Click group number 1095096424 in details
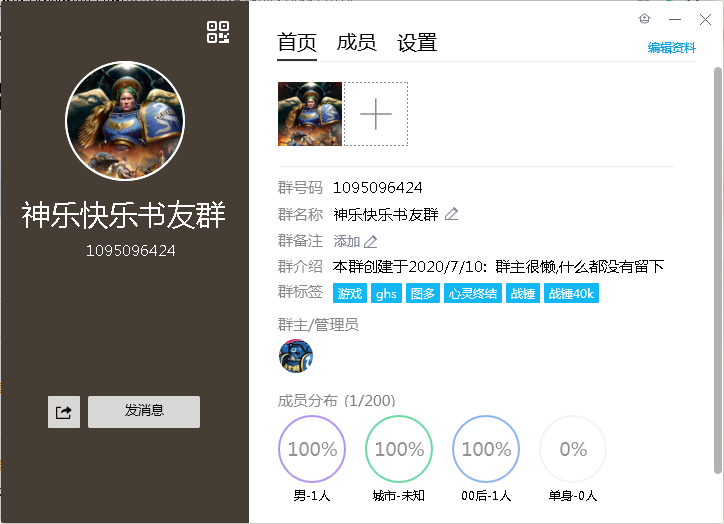 (378, 188)
